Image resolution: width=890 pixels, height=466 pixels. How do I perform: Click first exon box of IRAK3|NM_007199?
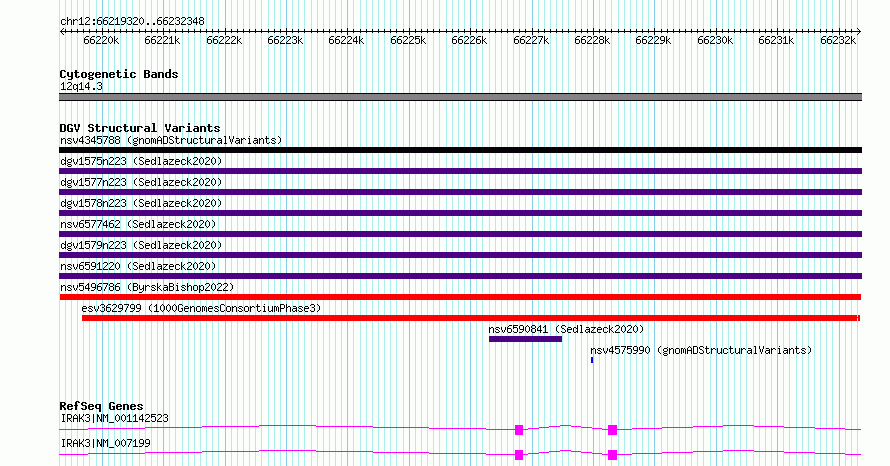point(519,455)
